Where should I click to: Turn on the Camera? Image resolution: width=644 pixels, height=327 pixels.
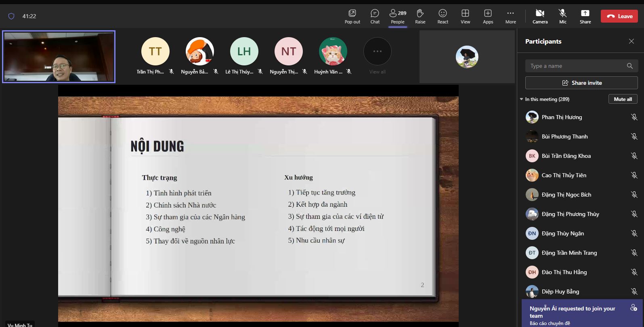click(x=540, y=16)
